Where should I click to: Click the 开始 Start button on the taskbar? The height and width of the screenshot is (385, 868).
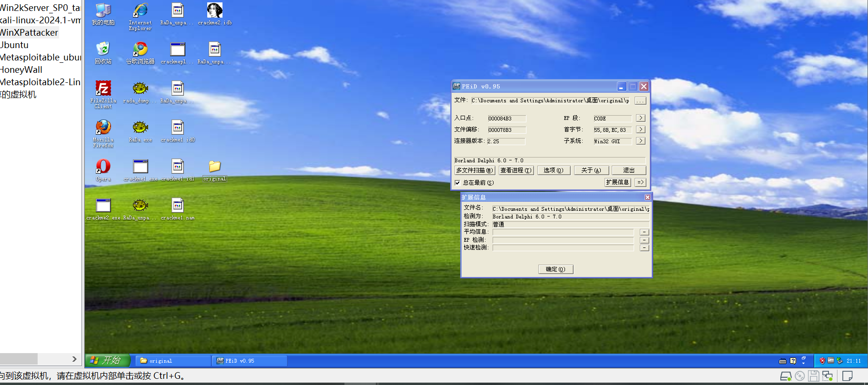coord(107,360)
